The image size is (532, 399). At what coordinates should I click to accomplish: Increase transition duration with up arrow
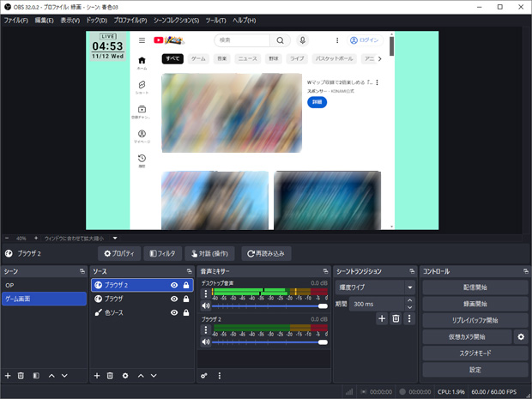pos(410,300)
